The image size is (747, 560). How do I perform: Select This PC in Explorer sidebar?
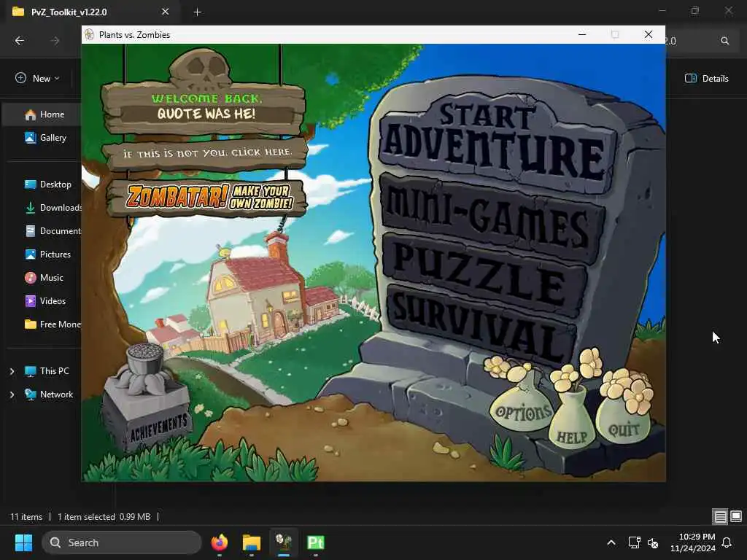[x=47, y=371]
